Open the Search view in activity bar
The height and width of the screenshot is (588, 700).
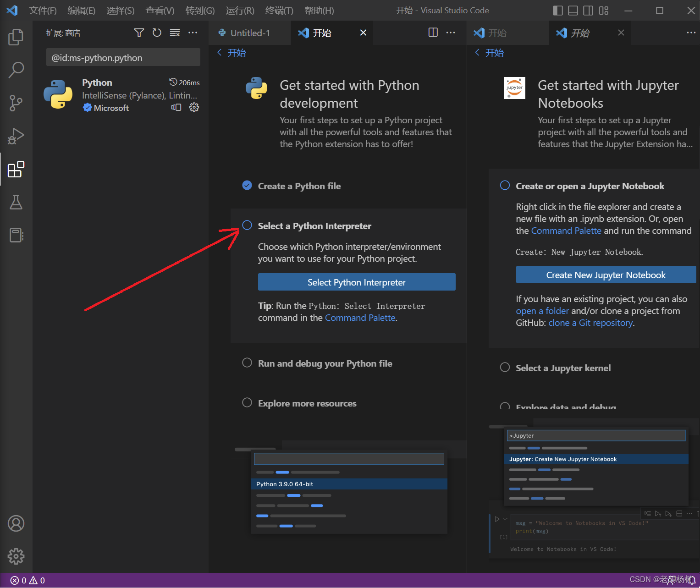click(16, 70)
